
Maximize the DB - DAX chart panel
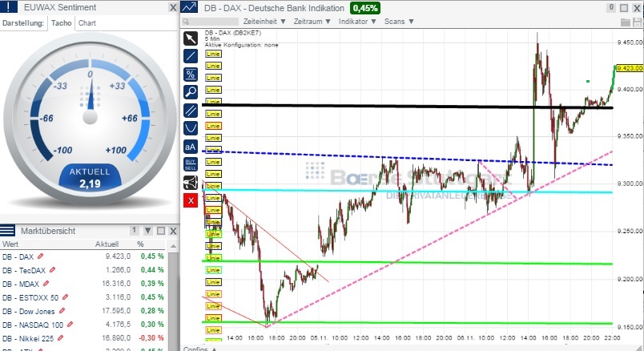click(624, 8)
